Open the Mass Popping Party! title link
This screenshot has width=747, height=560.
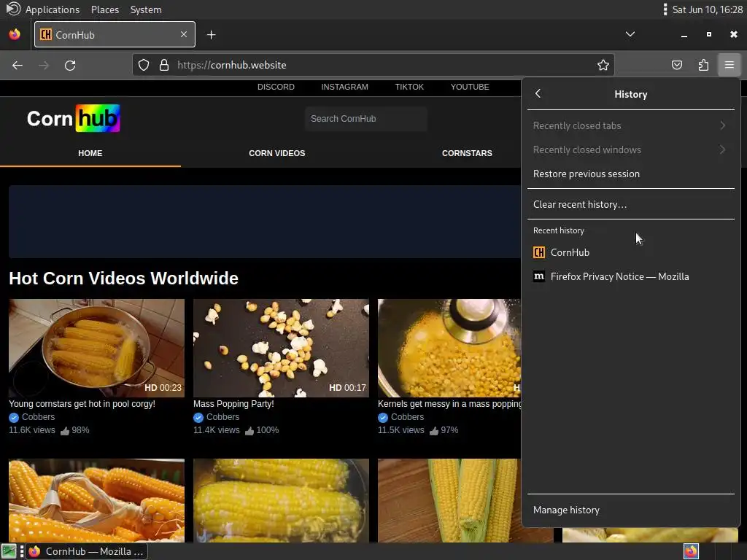click(233, 404)
